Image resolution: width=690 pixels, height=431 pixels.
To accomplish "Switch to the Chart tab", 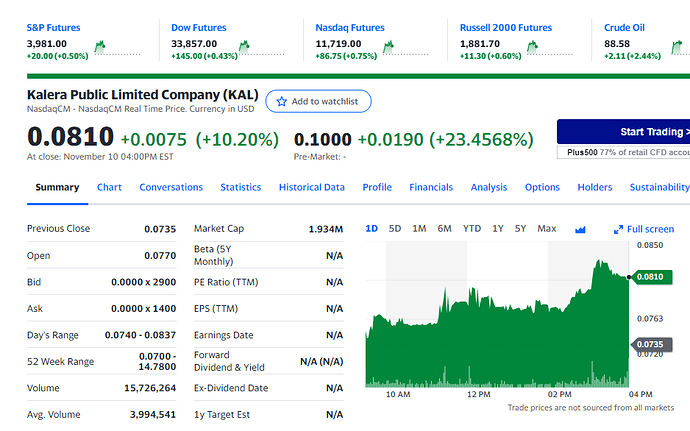I will 109,188.
